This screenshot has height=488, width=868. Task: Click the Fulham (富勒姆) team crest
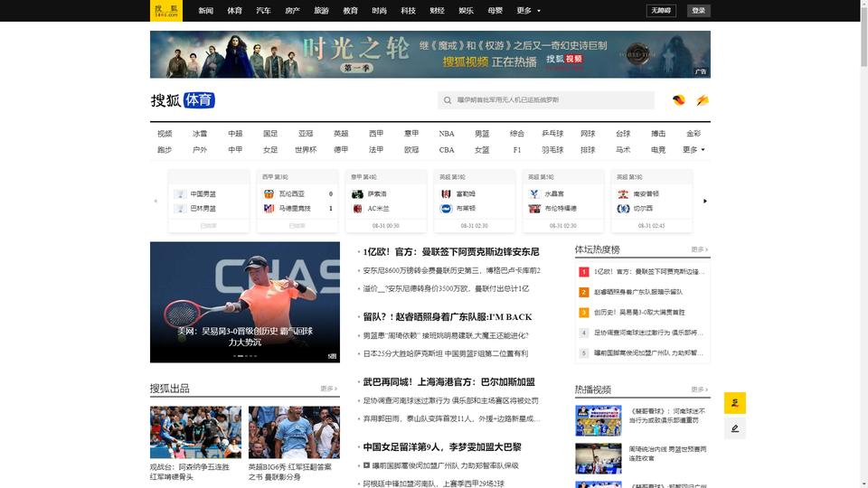[x=446, y=194]
